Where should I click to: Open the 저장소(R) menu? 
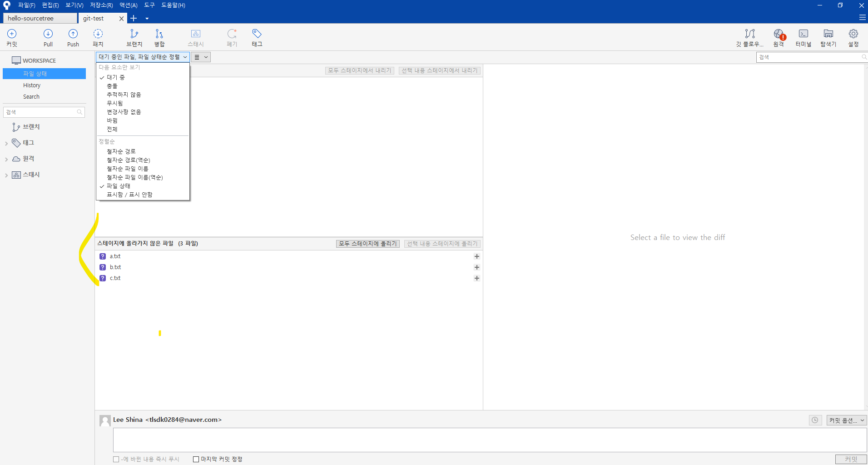point(101,5)
